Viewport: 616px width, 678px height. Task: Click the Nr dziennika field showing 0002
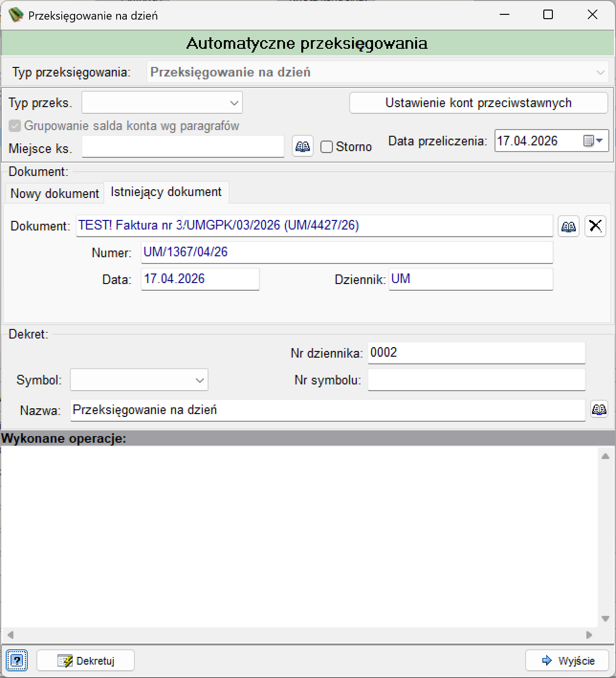pos(476,353)
